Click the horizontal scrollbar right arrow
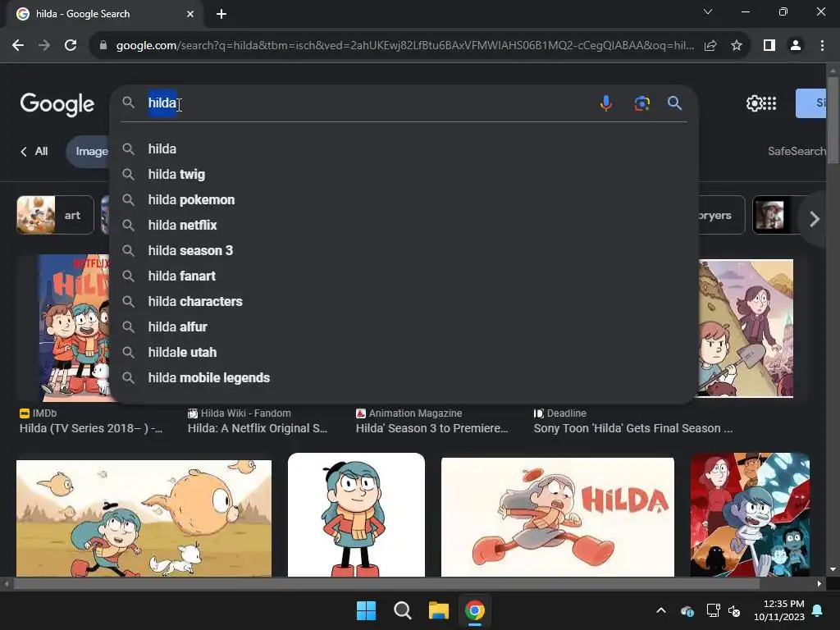 pos(819,583)
